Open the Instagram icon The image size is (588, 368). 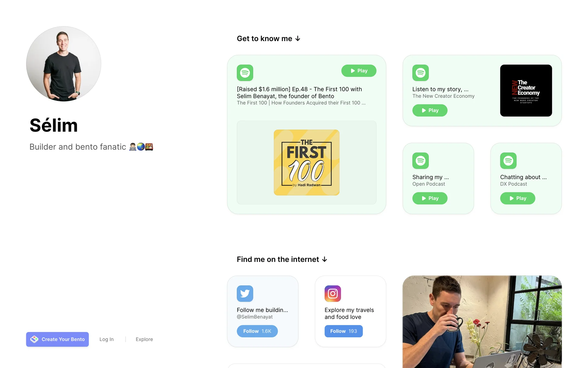(333, 293)
